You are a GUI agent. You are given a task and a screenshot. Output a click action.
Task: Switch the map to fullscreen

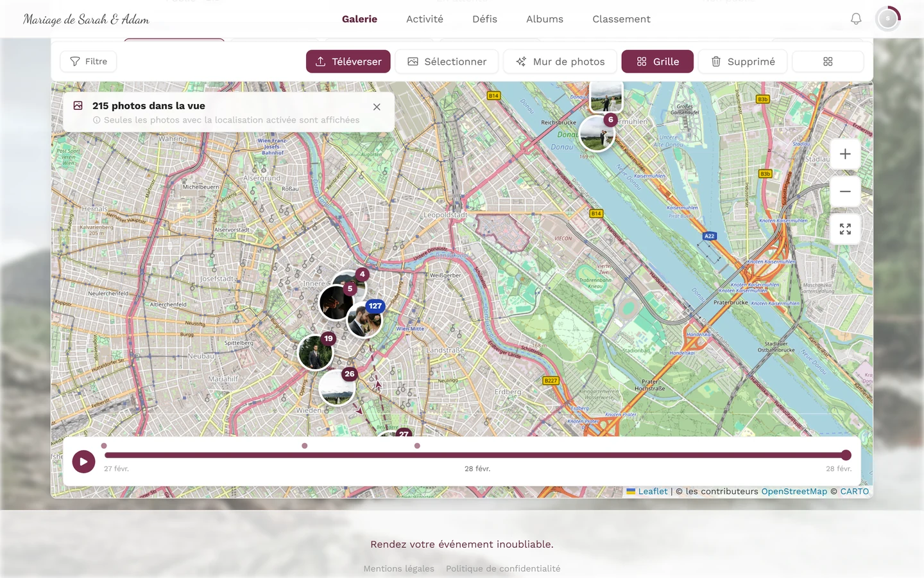[x=845, y=229]
